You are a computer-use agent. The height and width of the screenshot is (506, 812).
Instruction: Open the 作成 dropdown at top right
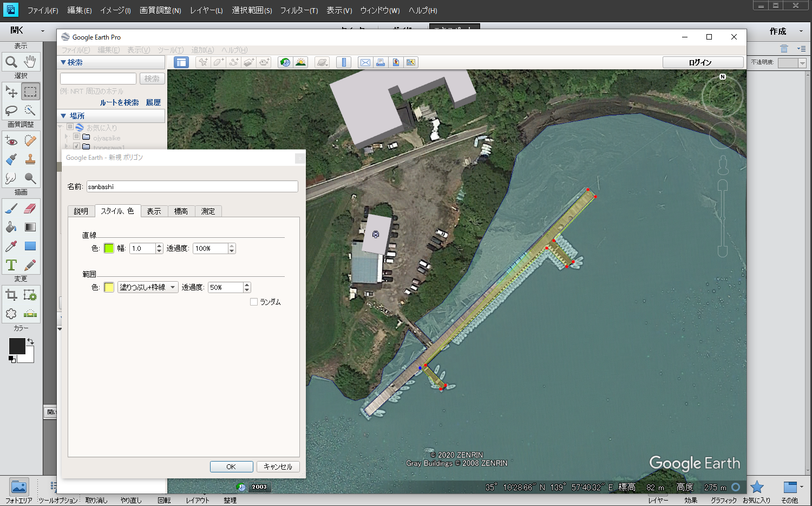tap(801, 31)
